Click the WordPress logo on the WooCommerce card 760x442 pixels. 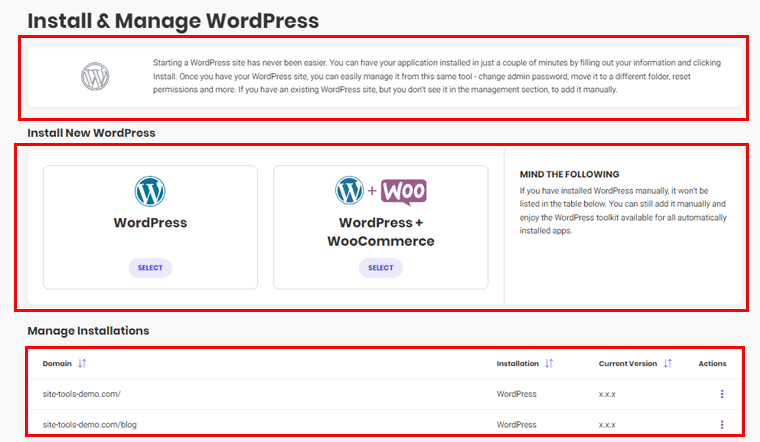coord(349,190)
